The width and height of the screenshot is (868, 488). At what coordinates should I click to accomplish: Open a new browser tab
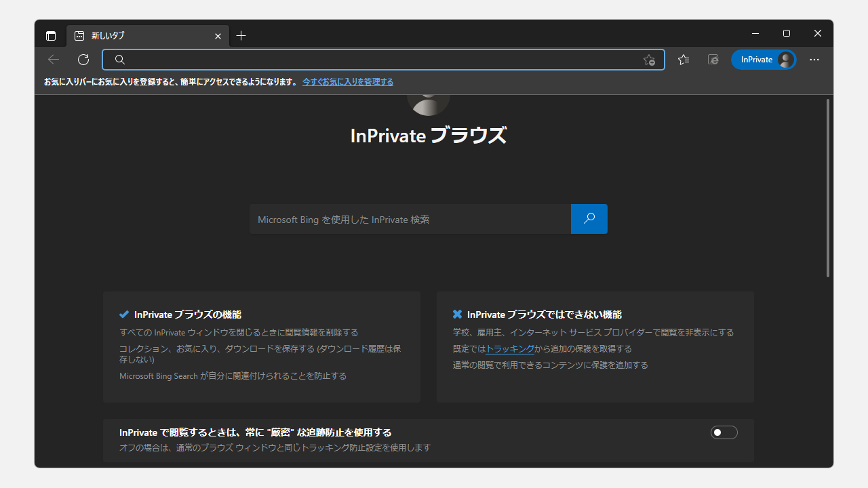coord(241,35)
